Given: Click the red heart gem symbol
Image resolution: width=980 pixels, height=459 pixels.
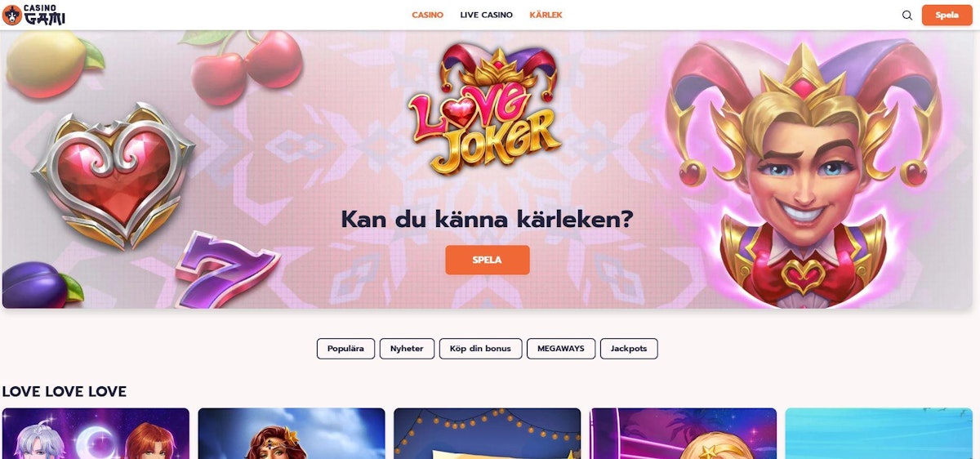Looking at the screenshot, I should tap(114, 174).
